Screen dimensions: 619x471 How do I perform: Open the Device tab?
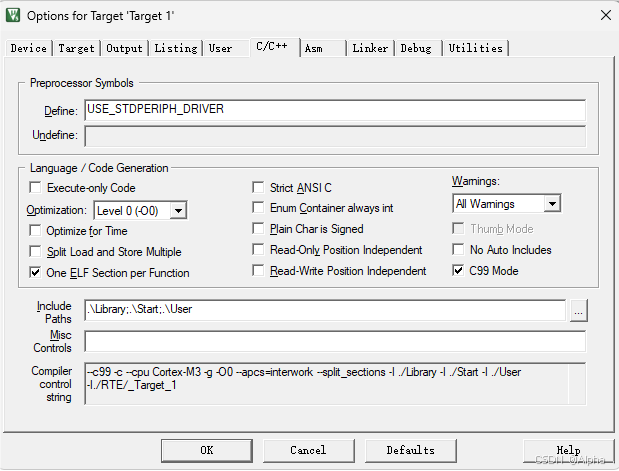pyautogui.click(x=28, y=48)
